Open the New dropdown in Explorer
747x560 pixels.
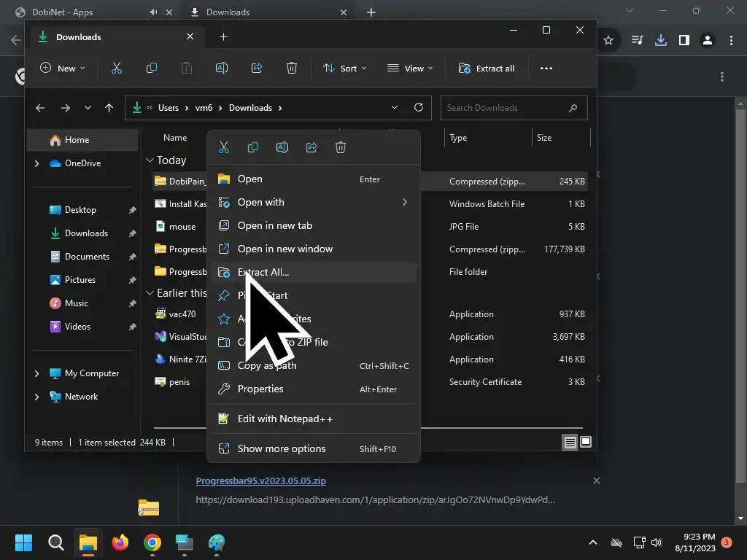63,68
